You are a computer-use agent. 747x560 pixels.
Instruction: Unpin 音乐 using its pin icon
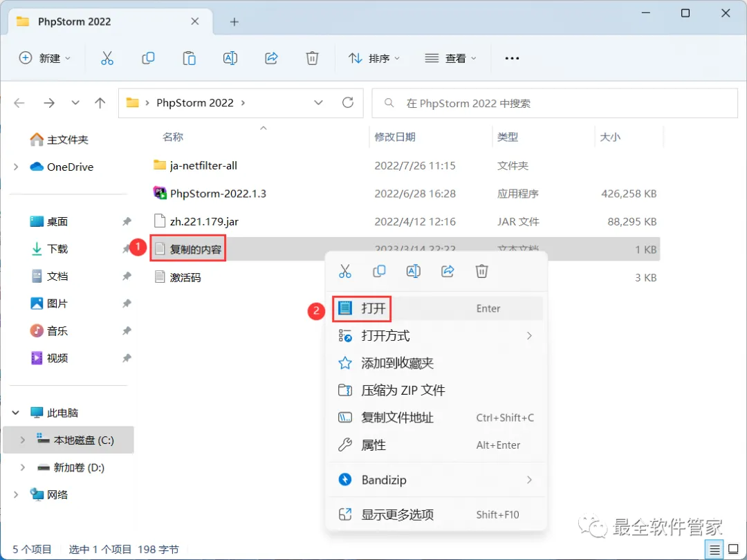pyautogui.click(x=127, y=331)
